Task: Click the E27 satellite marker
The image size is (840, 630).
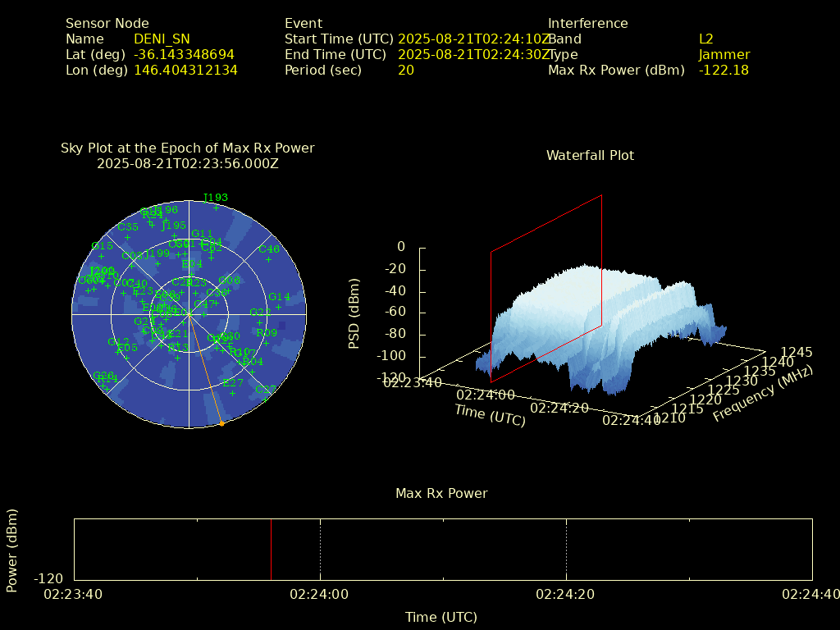Action: 232,393
